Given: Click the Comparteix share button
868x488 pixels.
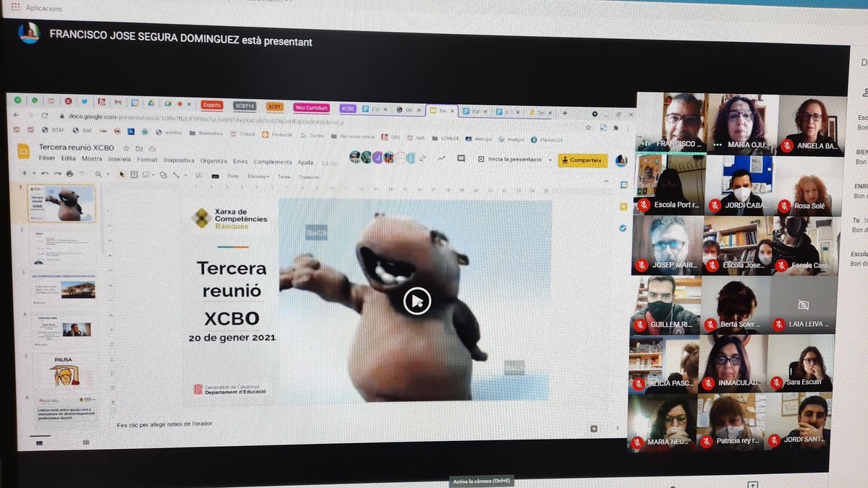Looking at the screenshot, I should [583, 160].
